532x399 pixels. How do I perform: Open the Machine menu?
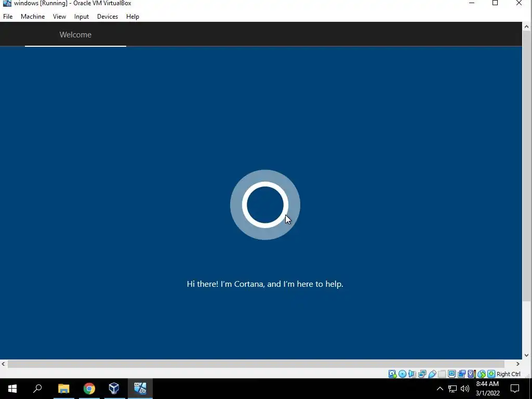[x=33, y=17]
